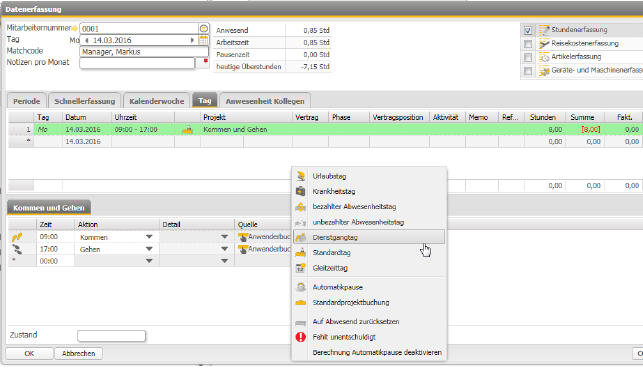
Task: Click the Stundenerfassung icon
Action: coord(544,30)
